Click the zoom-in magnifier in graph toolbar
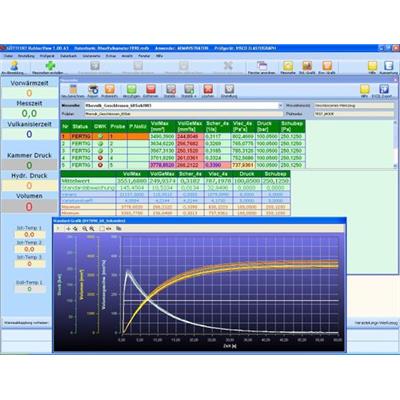This screenshot has width=400, height=400. pyautogui.click(x=85, y=229)
